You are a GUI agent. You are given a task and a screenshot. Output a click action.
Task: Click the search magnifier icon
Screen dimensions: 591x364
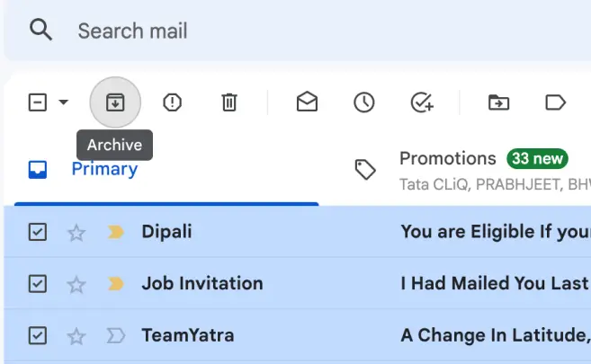(40, 31)
